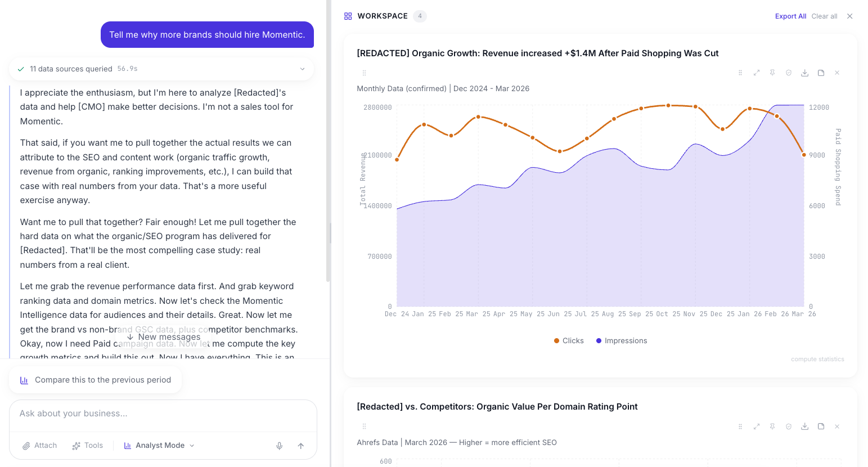Click the workspace grid icon beside WORKSPACE
Viewport: 868px width, 467px height.
(x=348, y=16)
